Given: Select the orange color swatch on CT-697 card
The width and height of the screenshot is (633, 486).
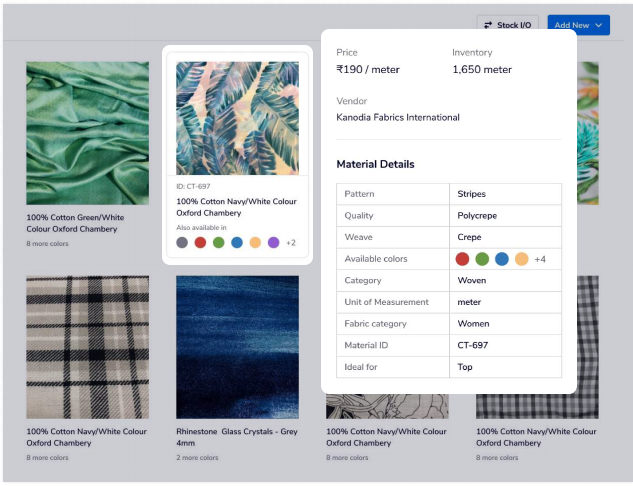Looking at the screenshot, I should point(255,243).
